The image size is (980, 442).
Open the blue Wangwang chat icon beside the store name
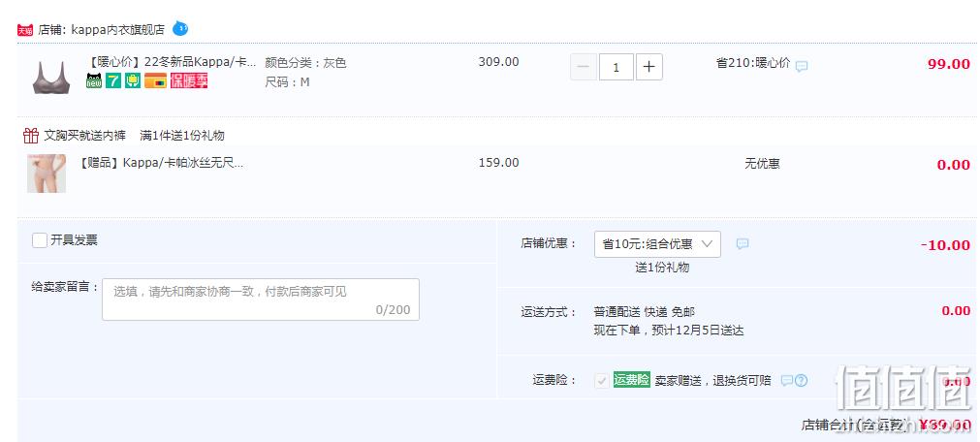pyautogui.click(x=180, y=28)
